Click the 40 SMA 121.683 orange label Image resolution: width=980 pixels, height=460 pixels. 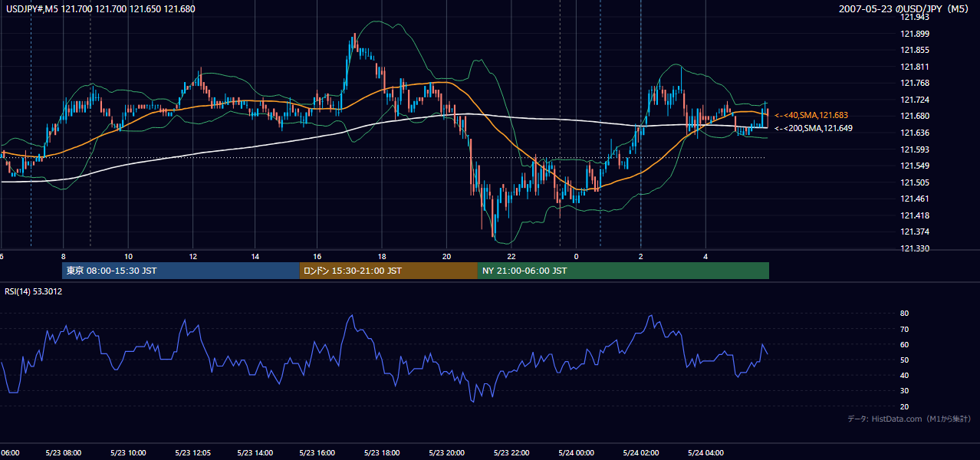811,115
